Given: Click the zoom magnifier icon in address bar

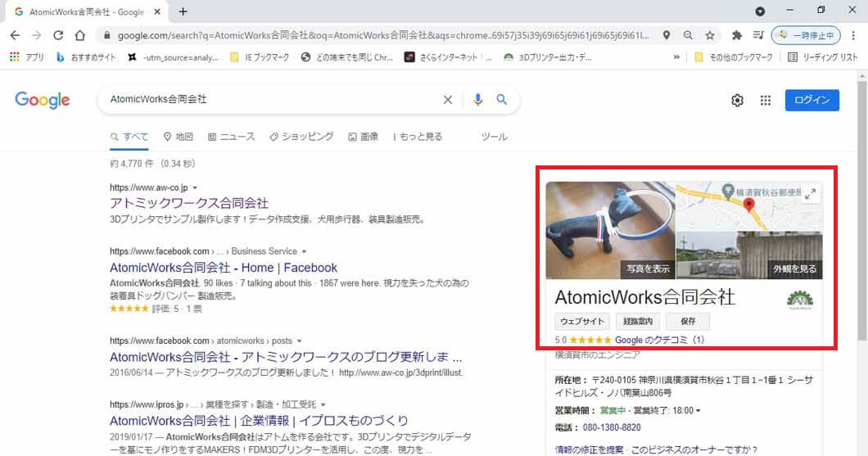Looking at the screenshot, I should [688, 35].
